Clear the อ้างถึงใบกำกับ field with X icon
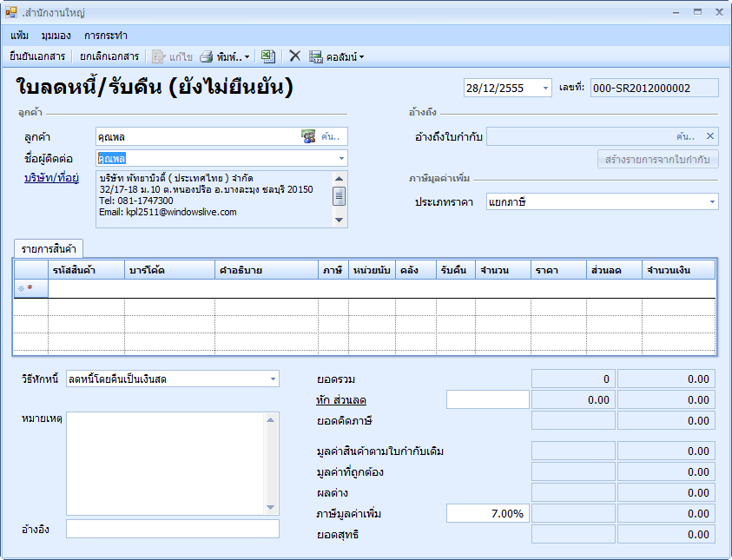732x560 pixels. click(709, 136)
